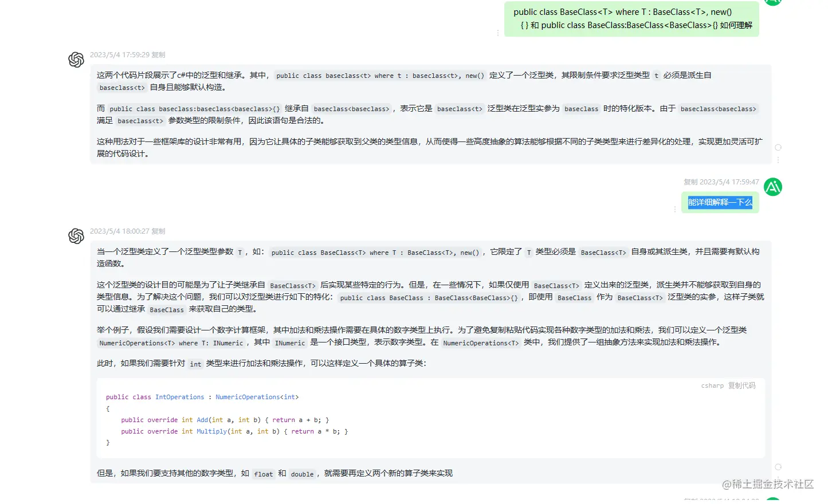Screen dimensions: 828x504
Task: Click the regenerate circle icon beside the first reply
Action: point(778,148)
